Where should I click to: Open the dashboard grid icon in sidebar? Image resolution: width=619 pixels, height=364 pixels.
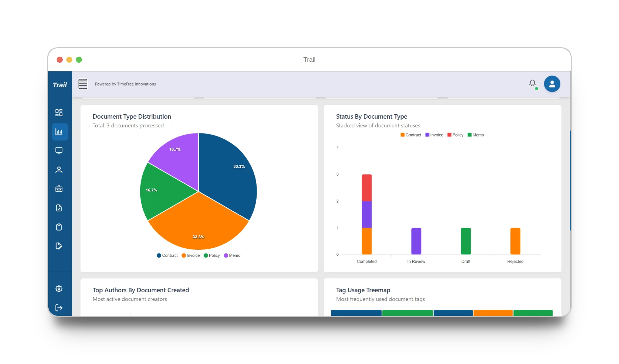click(59, 113)
